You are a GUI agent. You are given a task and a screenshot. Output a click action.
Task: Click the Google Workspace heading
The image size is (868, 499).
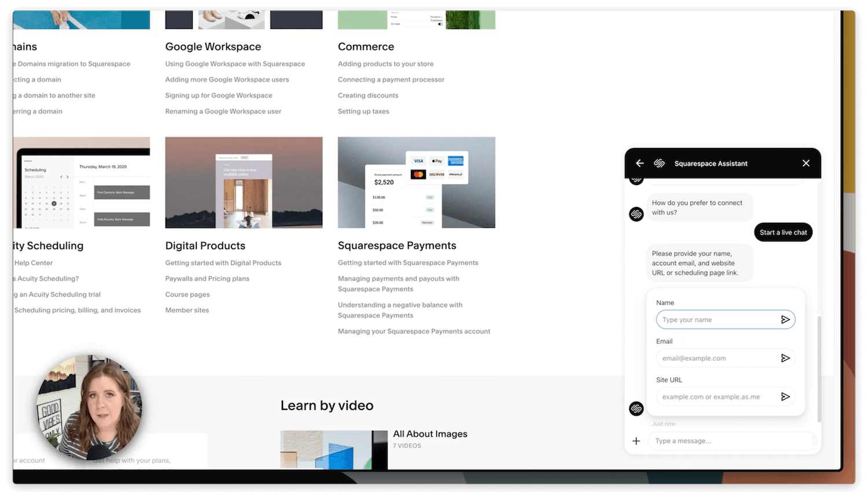[x=213, y=47]
